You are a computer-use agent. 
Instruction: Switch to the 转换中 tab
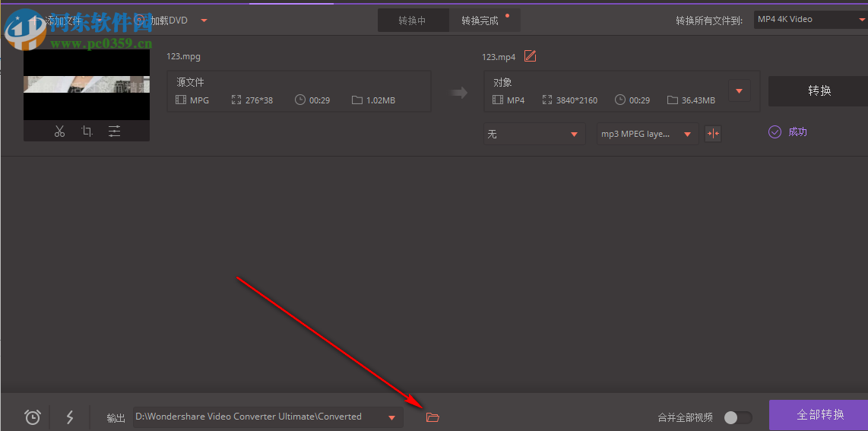click(x=413, y=21)
